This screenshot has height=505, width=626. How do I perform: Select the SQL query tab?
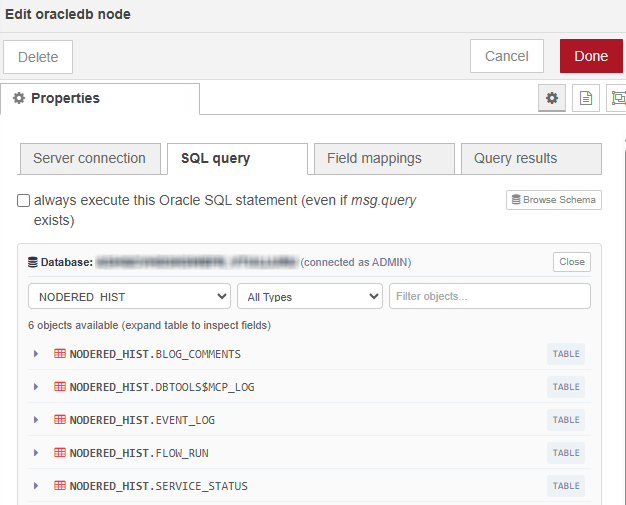(x=238, y=158)
